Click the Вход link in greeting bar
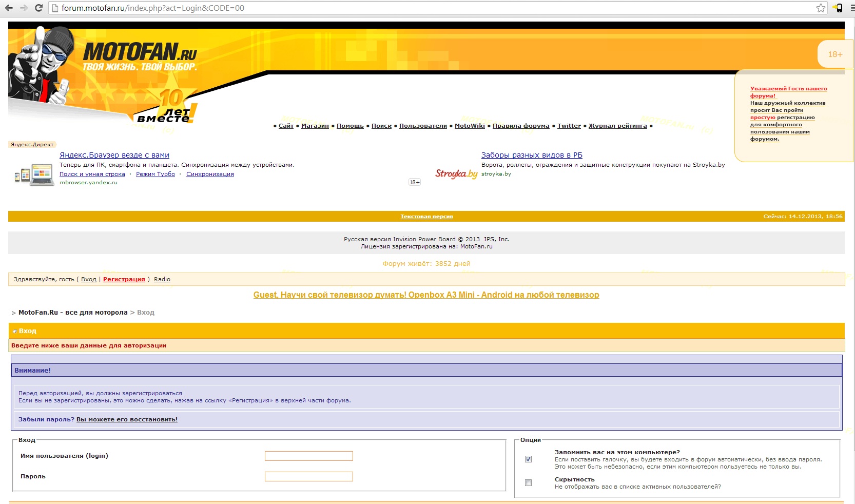 pos(89,279)
